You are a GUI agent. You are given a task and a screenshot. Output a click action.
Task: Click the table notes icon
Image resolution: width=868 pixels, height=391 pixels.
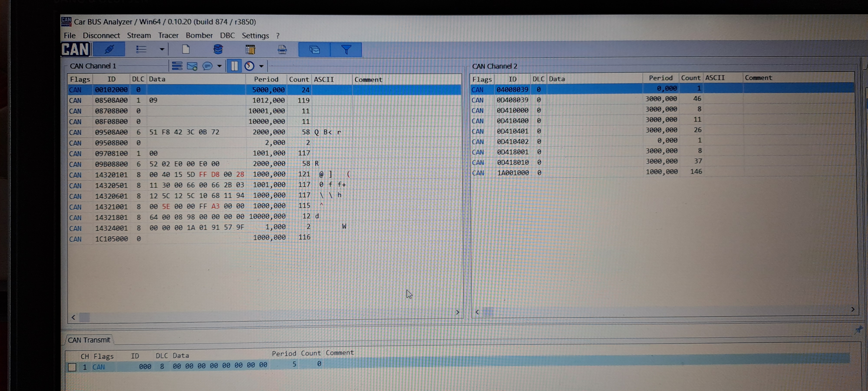tap(250, 50)
